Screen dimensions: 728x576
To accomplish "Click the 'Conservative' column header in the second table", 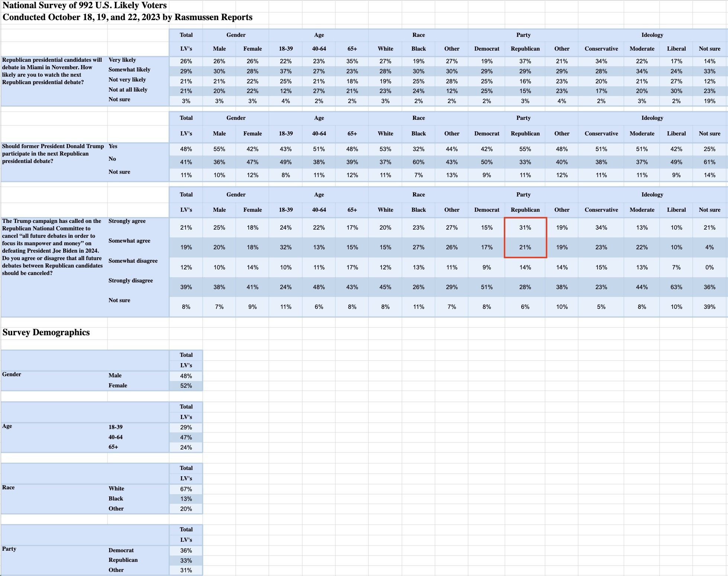I will click(x=601, y=134).
